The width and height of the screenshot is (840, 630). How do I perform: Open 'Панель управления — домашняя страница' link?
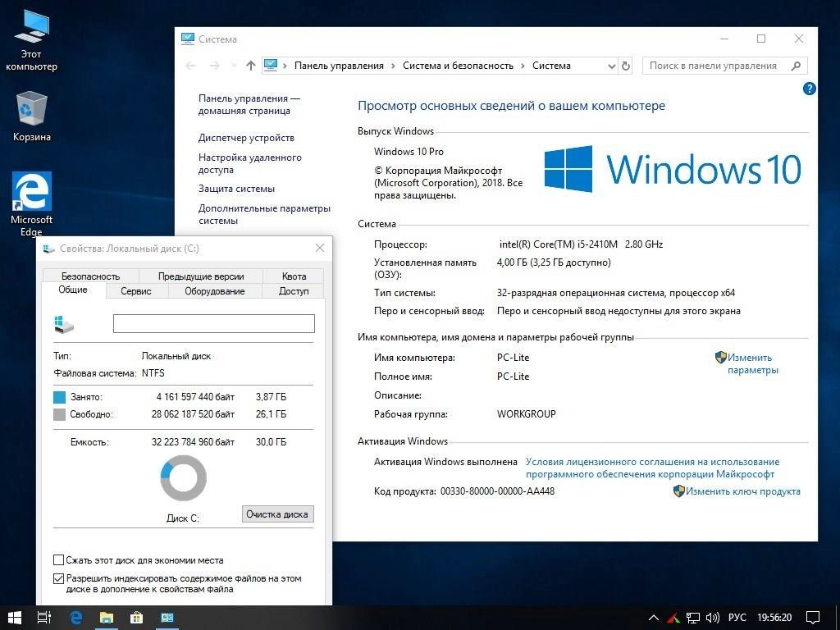point(249,104)
